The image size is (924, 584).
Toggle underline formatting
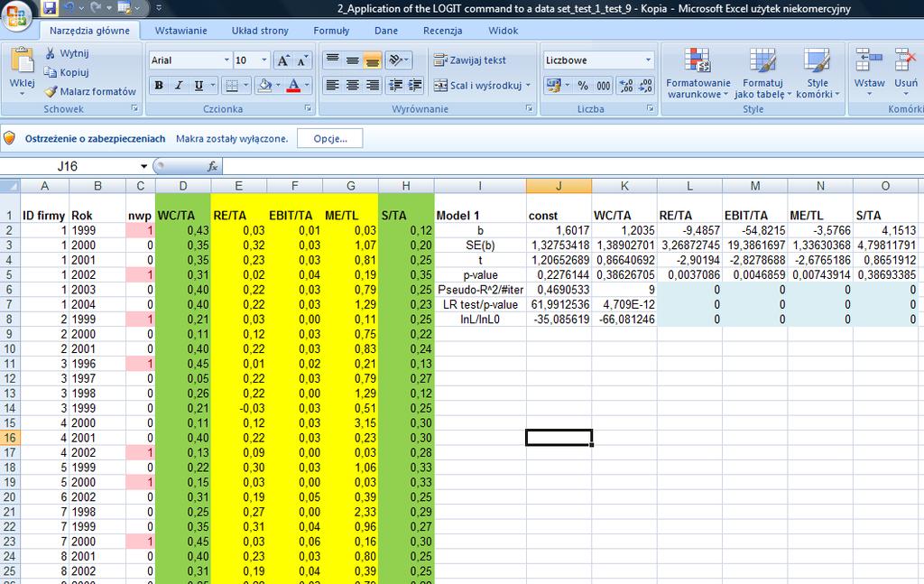tap(199, 86)
